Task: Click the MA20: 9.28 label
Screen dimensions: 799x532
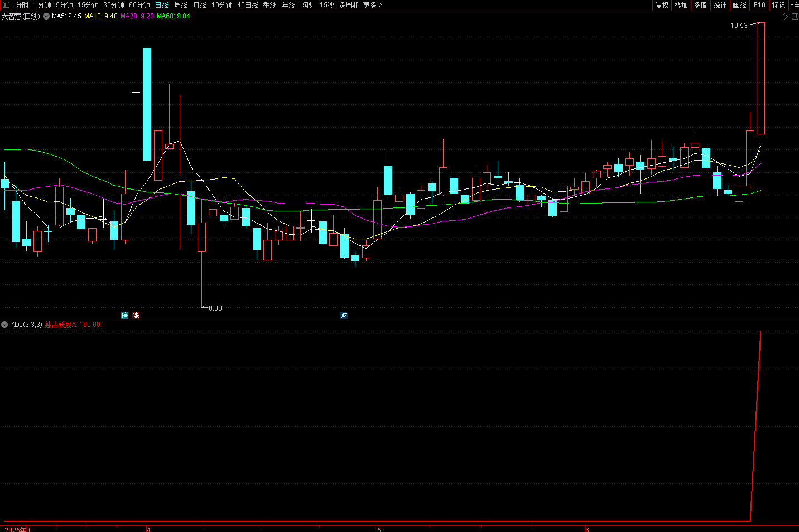Action: pyautogui.click(x=137, y=16)
